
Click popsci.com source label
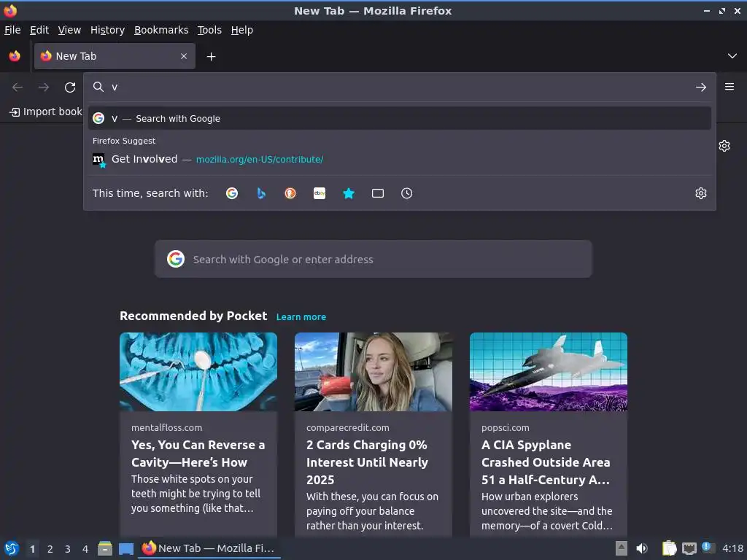point(506,427)
